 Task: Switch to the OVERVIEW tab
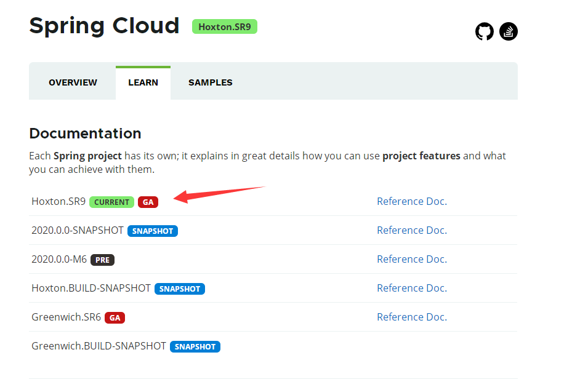tap(73, 82)
